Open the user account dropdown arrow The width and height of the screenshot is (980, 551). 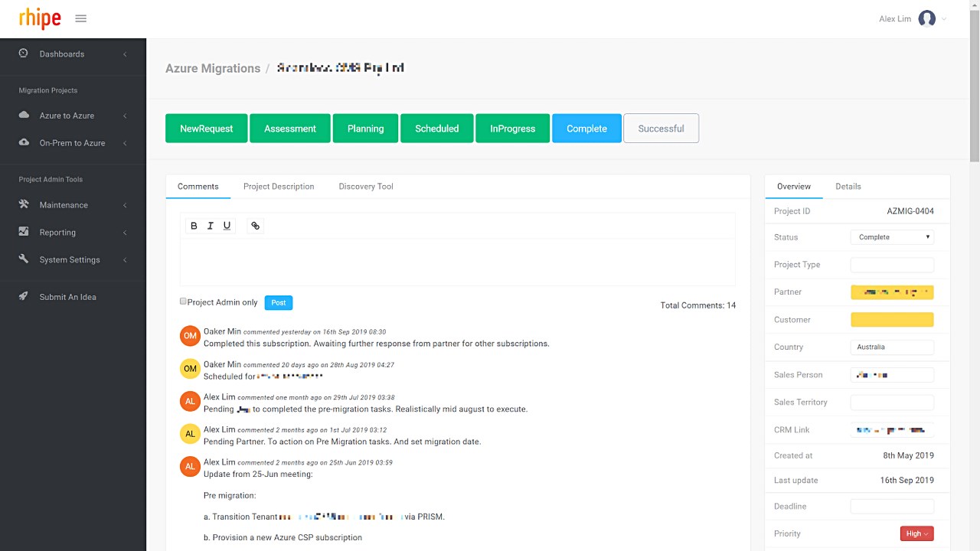944,19
